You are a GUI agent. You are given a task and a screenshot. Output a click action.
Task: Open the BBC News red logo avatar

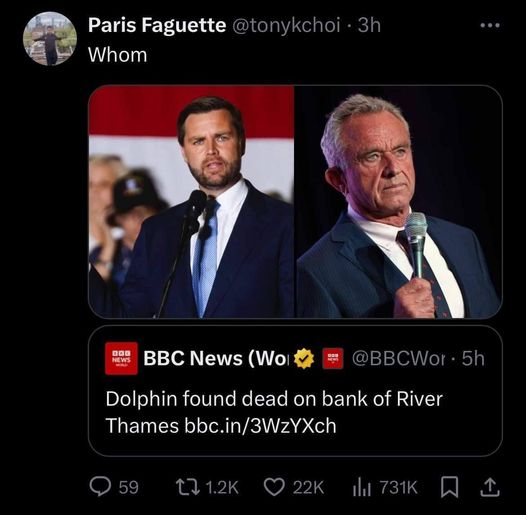click(x=121, y=358)
